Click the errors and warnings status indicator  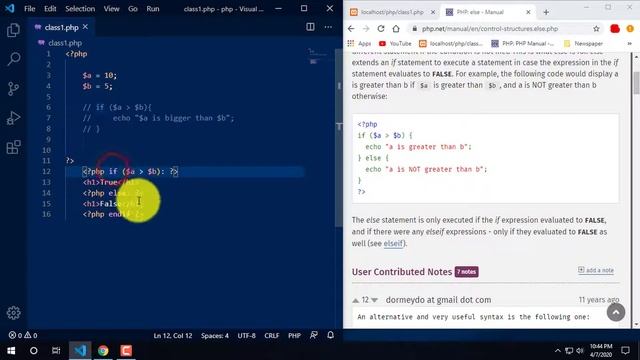tap(23, 335)
